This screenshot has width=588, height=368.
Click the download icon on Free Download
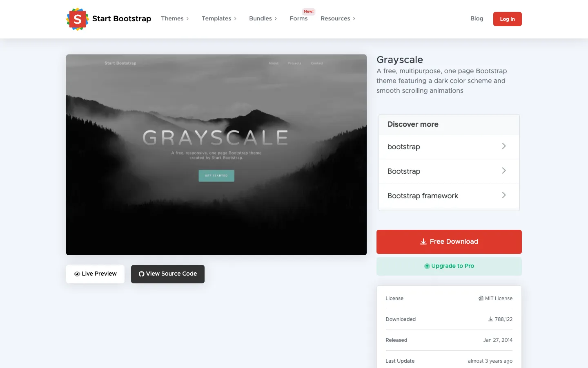pyautogui.click(x=423, y=242)
